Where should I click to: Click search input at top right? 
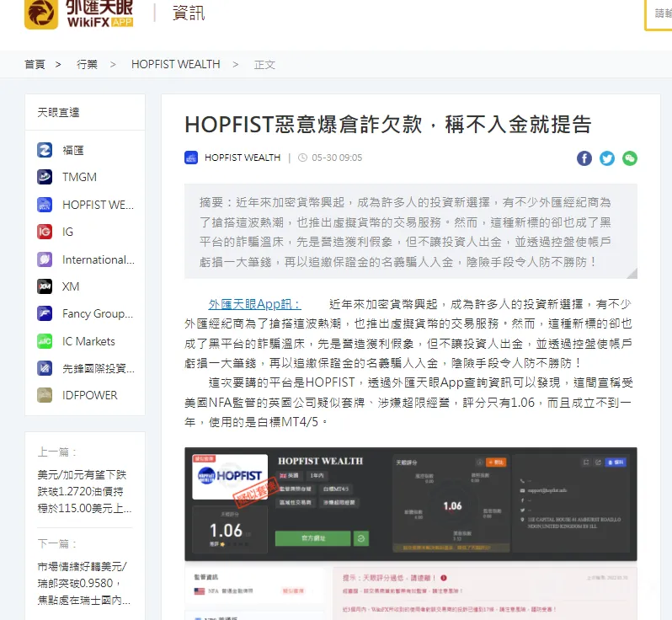click(x=659, y=13)
